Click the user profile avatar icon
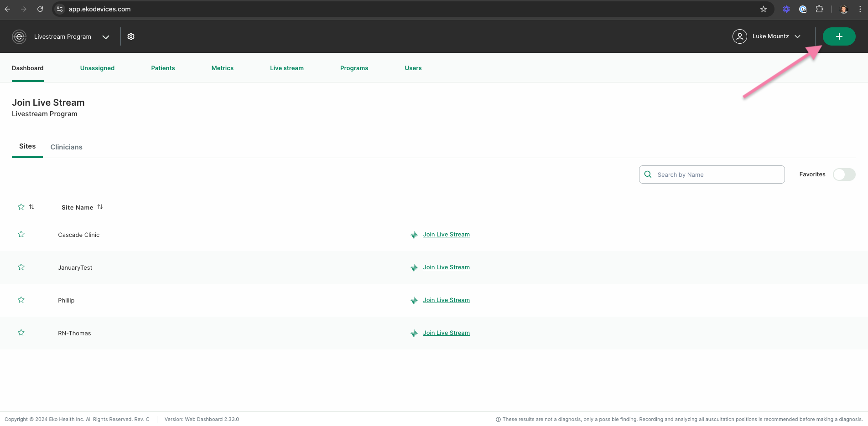The height and width of the screenshot is (426, 868). (740, 36)
